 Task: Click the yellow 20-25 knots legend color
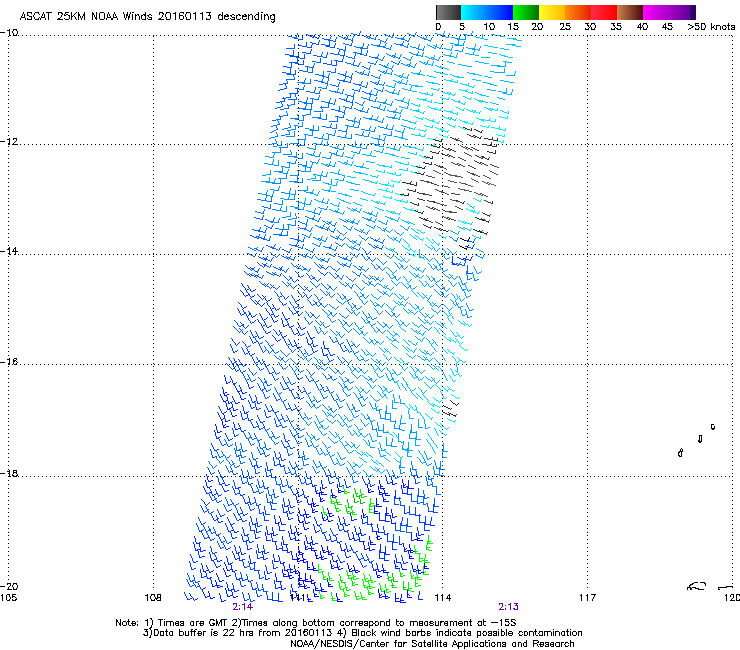(x=552, y=12)
